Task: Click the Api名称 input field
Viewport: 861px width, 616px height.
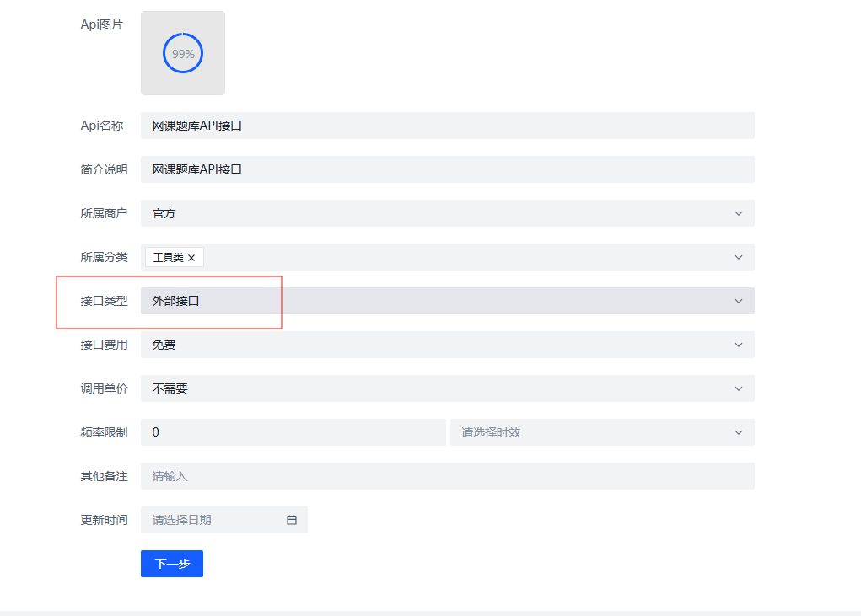Action: click(x=448, y=126)
